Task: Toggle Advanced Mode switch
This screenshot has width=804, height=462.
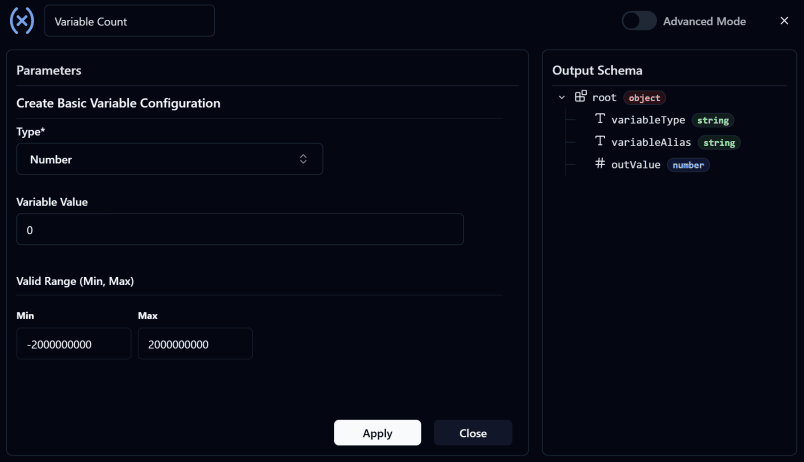Action: point(639,21)
